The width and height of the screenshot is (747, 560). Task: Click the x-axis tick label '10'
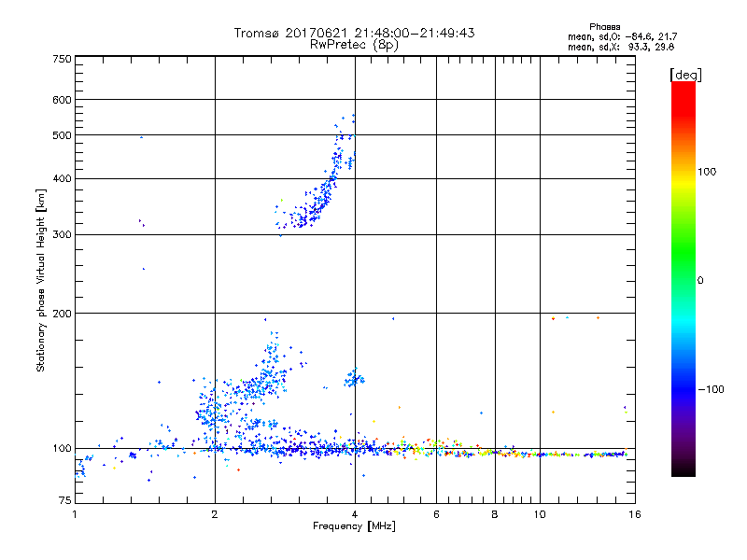[540, 514]
